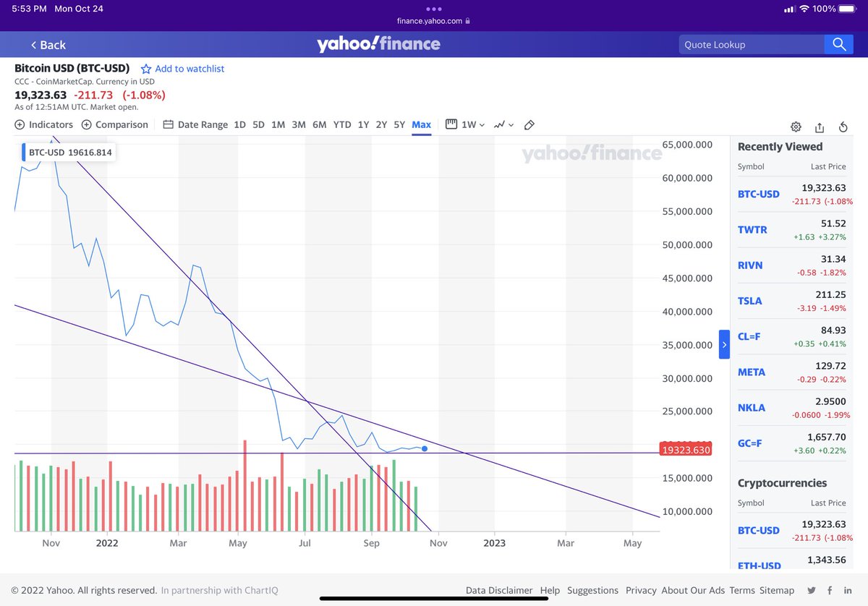Tap the browser three-dot menu
868x606 pixels.
click(x=434, y=9)
